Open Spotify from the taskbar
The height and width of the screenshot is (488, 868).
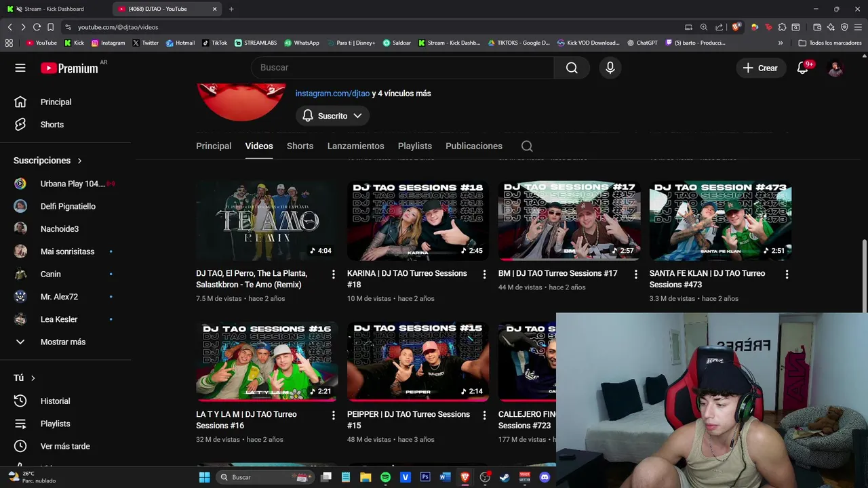click(385, 477)
